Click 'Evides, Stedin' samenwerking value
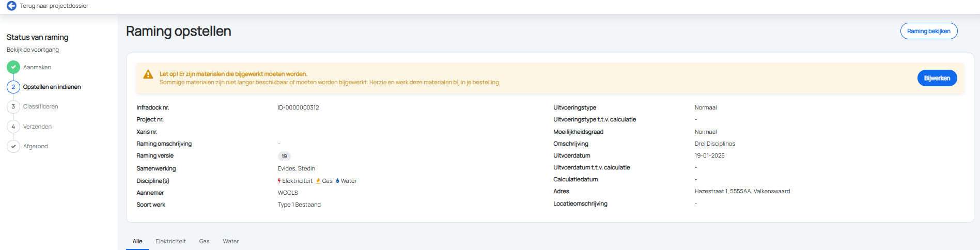The width and height of the screenshot is (980, 250). [297, 168]
